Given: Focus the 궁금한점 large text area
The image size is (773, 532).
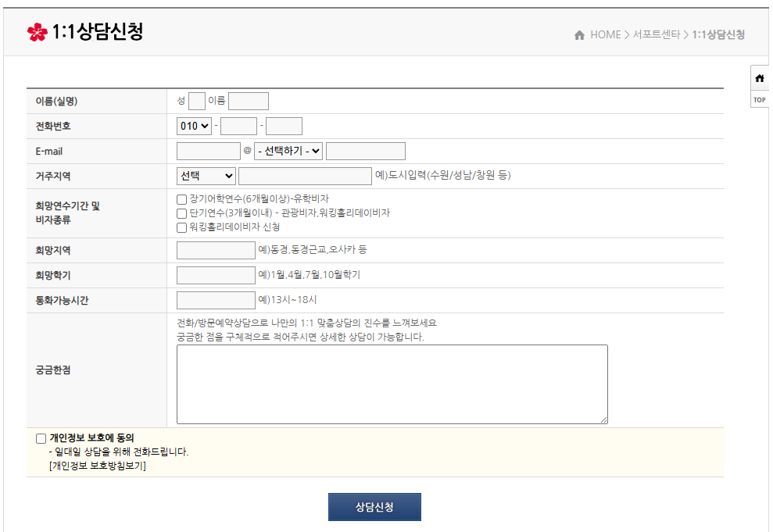Looking at the screenshot, I should (x=392, y=384).
